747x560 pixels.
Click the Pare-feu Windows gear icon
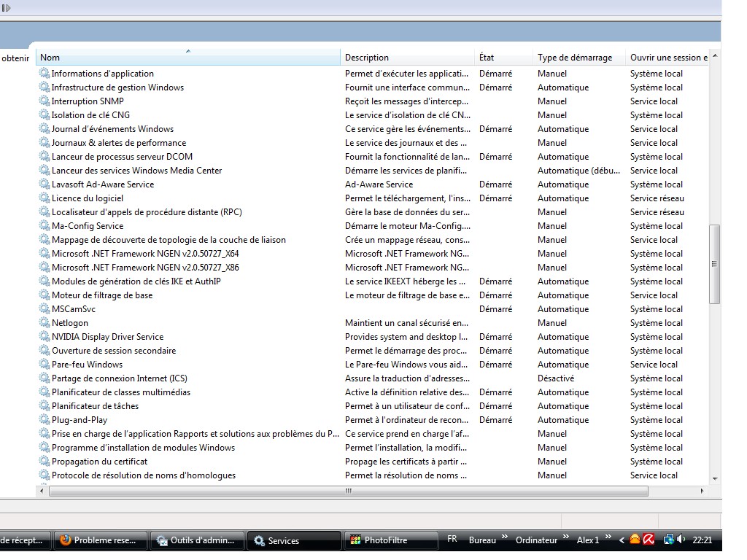click(x=44, y=364)
